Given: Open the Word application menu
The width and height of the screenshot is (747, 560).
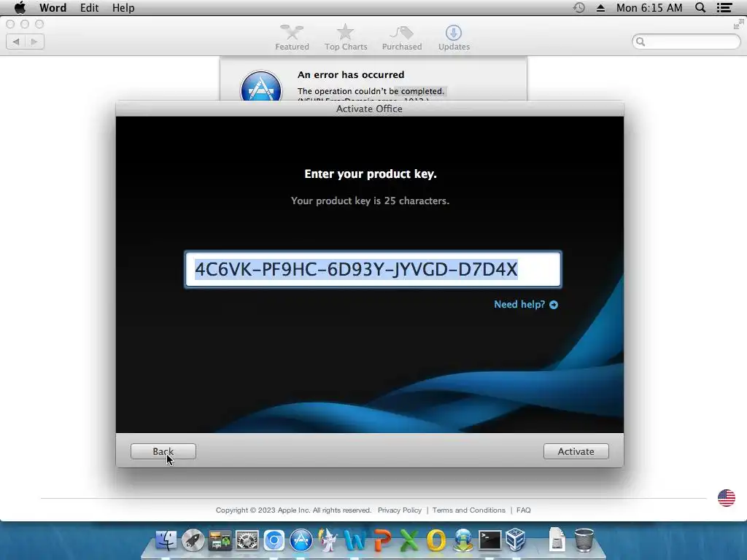Looking at the screenshot, I should point(53,7).
